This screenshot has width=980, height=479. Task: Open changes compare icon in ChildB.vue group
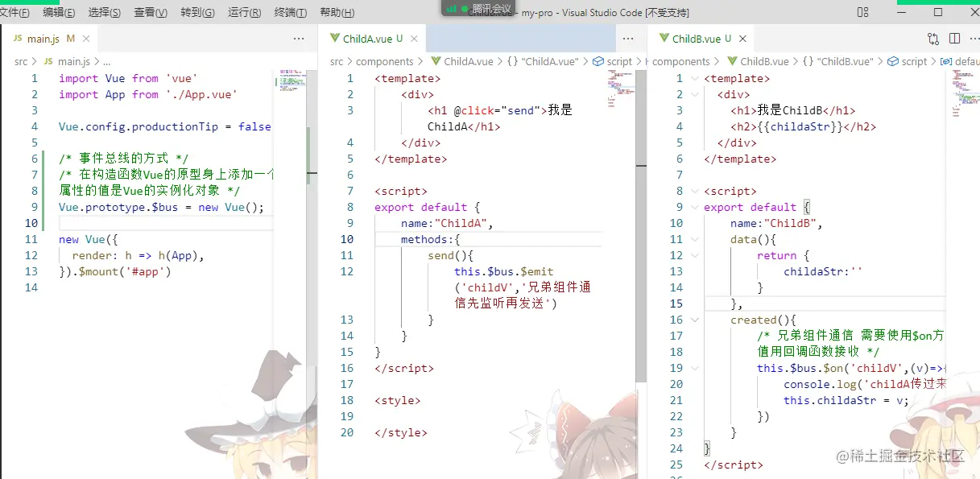pyautogui.click(x=933, y=39)
